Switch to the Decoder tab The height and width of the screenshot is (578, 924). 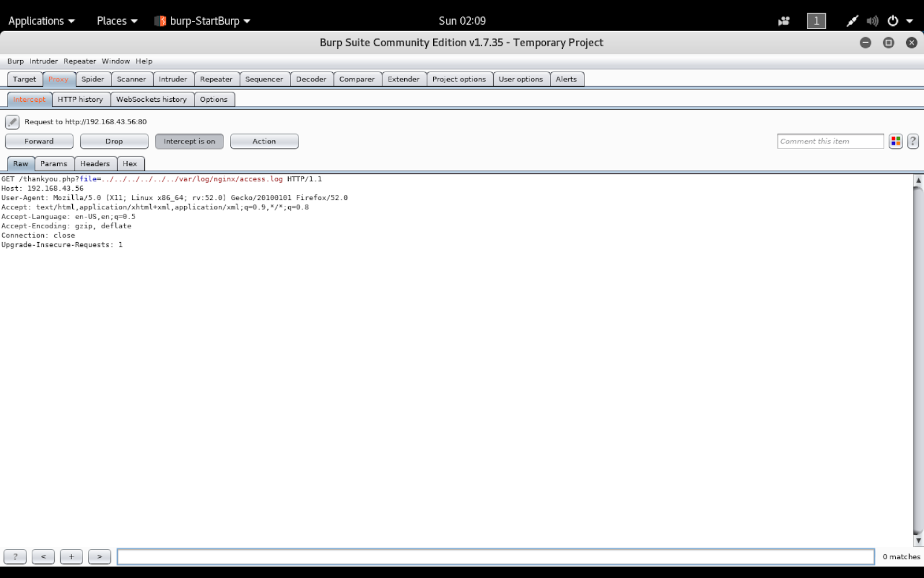click(311, 79)
